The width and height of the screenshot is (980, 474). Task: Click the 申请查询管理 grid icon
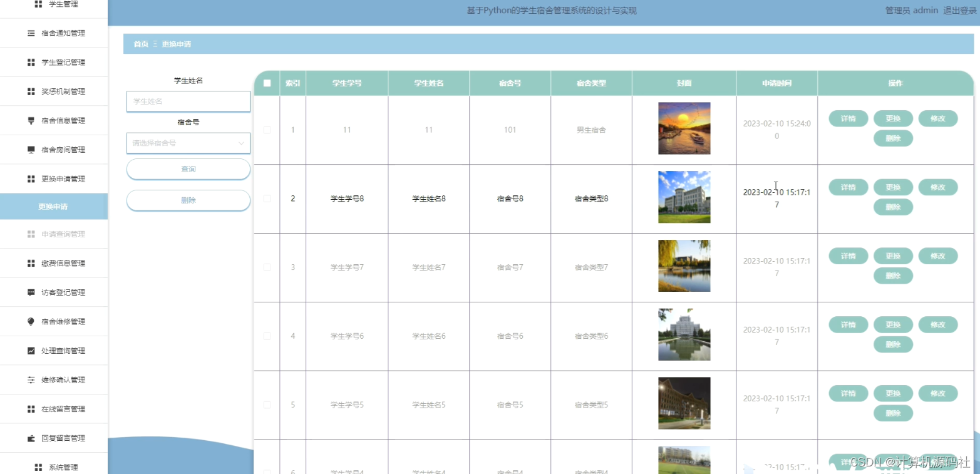click(x=31, y=234)
